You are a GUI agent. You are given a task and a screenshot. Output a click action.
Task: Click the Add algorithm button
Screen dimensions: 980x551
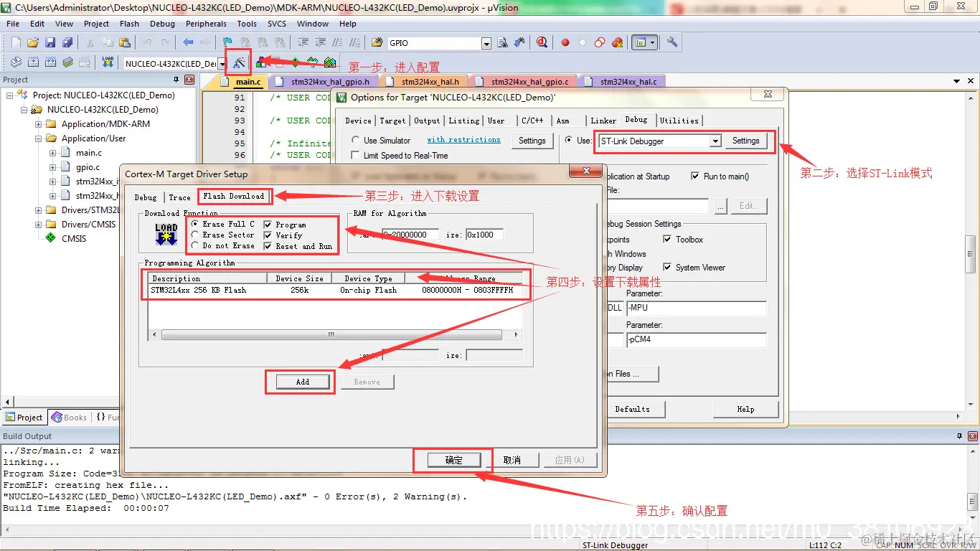point(303,382)
